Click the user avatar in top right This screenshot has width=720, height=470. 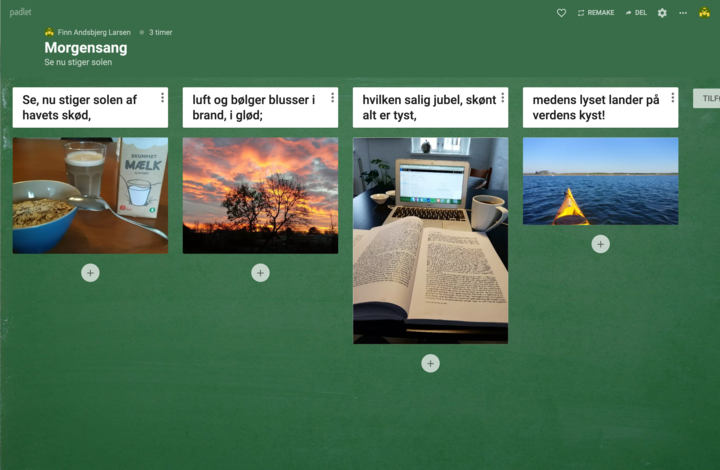pyautogui.click(x=704, y=13)
